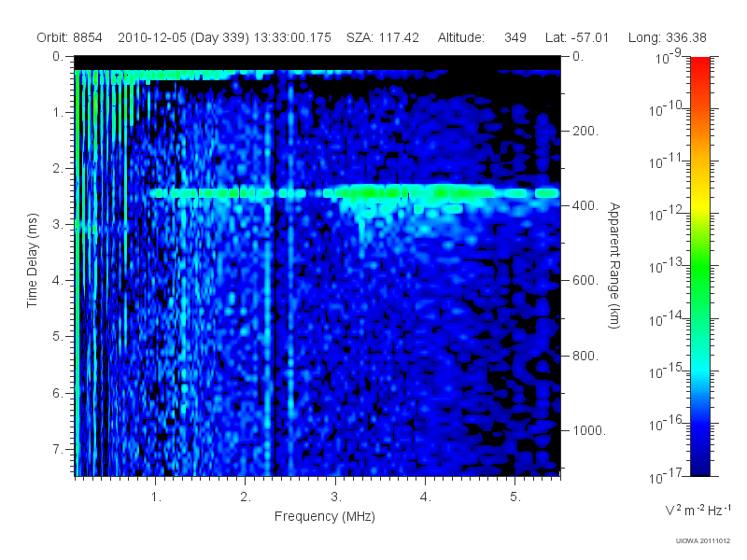Click the 'Time Delay (ms)' axis label
Screen dimensions: 747x560
(x=32, y=260)
